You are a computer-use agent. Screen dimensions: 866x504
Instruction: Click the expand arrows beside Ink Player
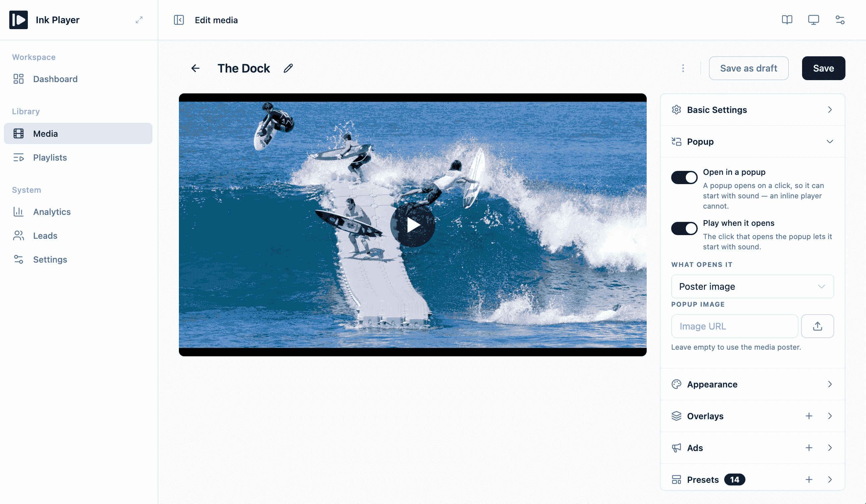click(139, 20)
